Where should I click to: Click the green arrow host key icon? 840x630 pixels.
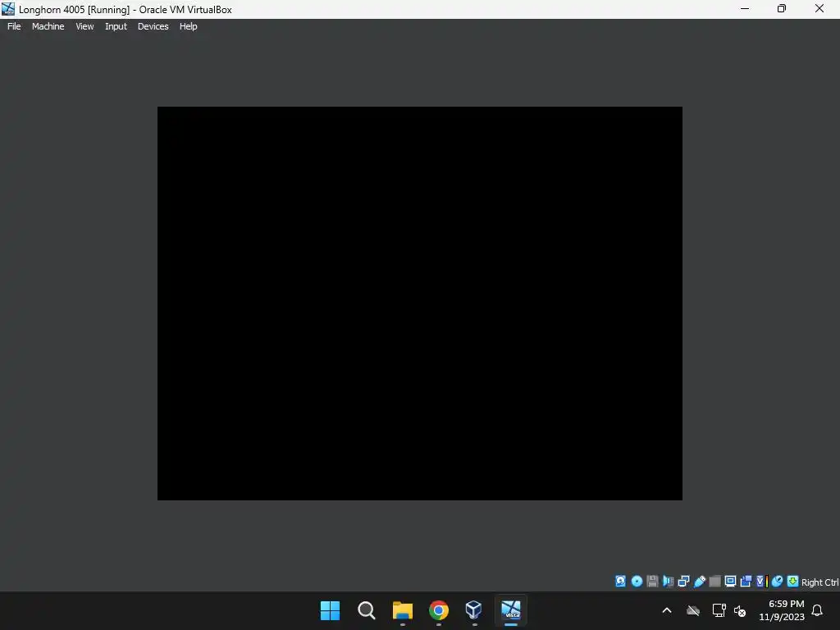point(793,582)
